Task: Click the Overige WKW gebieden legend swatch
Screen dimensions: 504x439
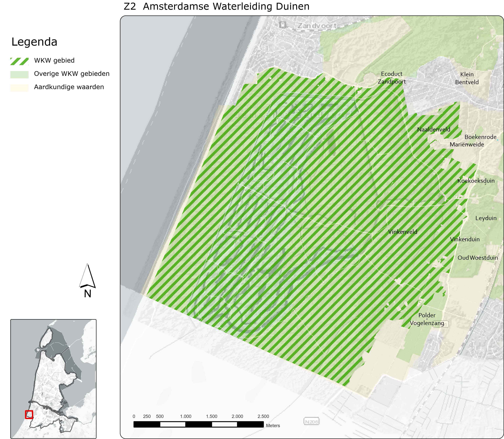Action: click(x=19, y=75)
